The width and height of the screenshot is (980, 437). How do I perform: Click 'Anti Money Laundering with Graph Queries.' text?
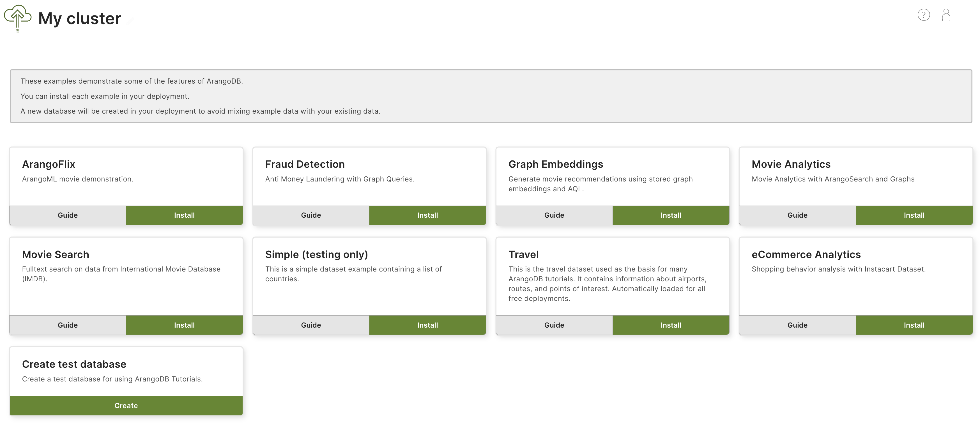[340, 179]
